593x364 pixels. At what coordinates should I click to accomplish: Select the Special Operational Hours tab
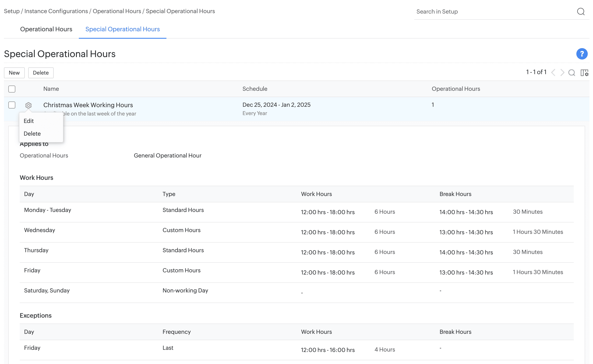[122, 29]
